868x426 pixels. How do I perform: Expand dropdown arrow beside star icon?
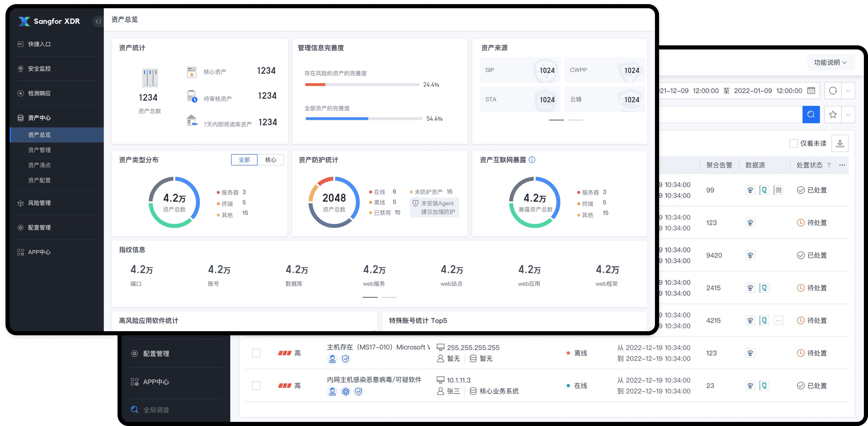point(848,115)
